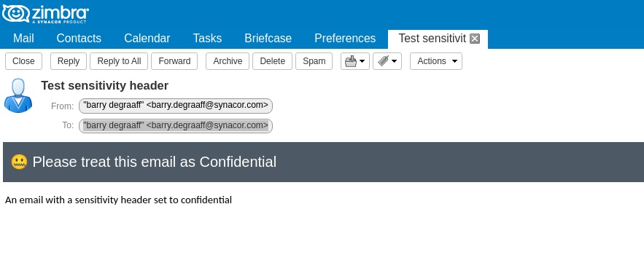The height and width of the screenshot is (263, 644).
Task: Open the Contacts tab
Action: [79, 38]
